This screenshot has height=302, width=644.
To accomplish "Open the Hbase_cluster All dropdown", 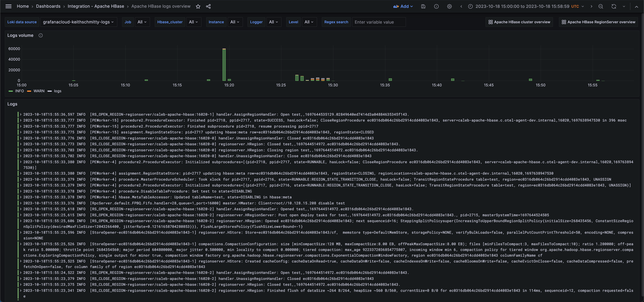I will click(x=194, y=22).
